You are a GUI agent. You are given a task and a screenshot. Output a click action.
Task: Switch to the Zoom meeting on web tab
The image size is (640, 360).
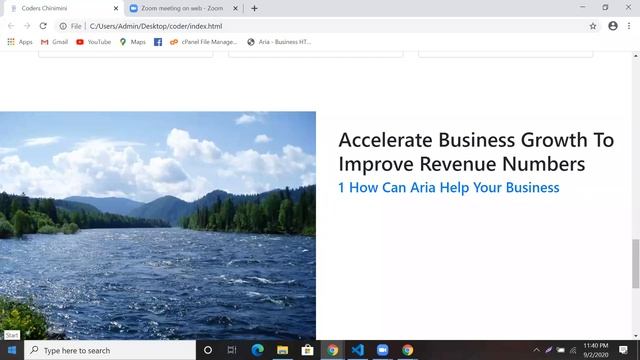pos(182,8)
